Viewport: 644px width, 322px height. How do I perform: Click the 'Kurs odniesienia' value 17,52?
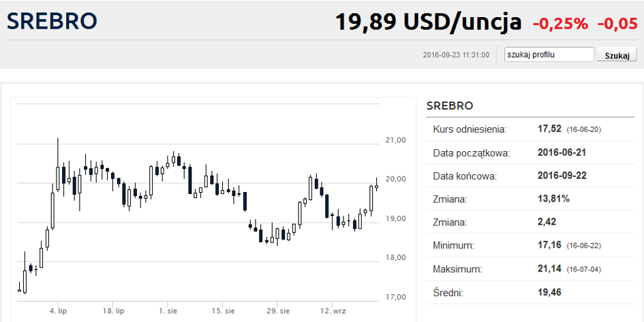[549, 129]
